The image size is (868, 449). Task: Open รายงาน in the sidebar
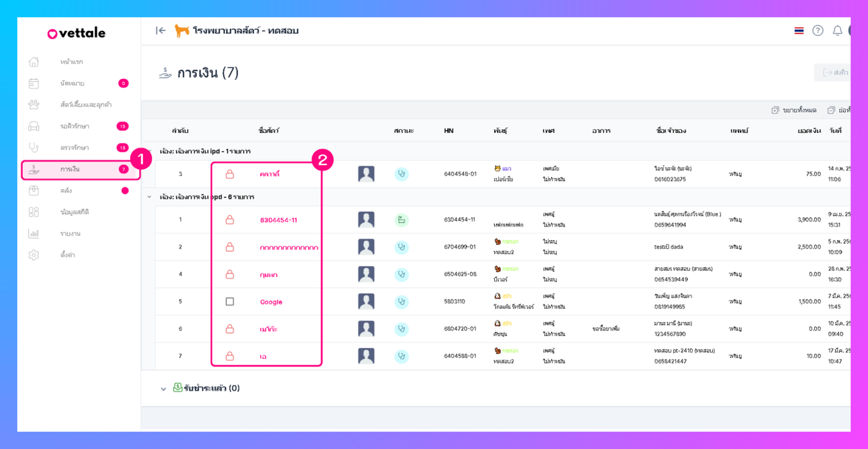[79, 234]
